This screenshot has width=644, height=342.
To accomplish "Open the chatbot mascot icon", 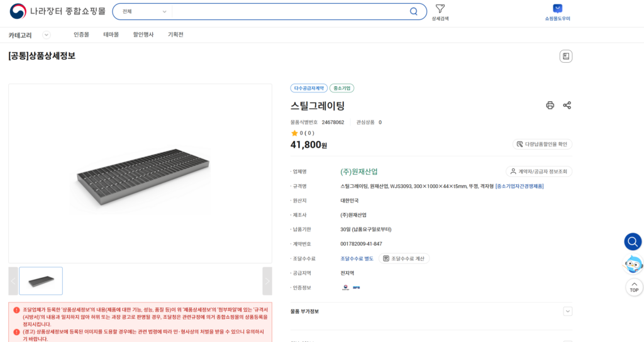I will [633, 264].
